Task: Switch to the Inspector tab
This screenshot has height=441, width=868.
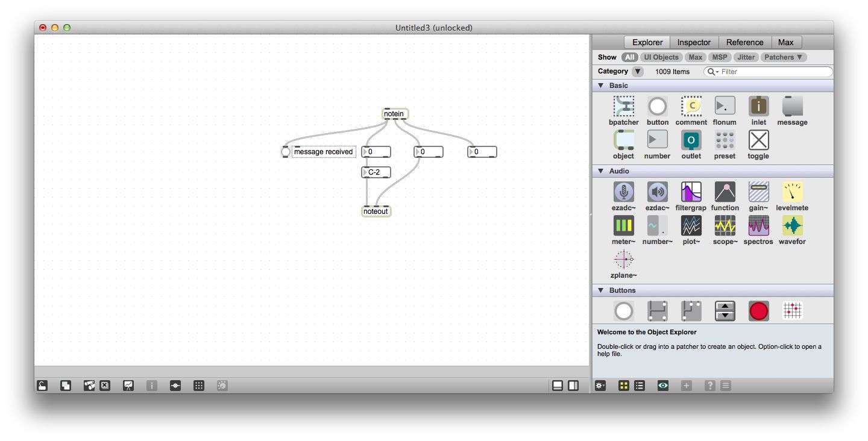Action: click(694, 42)
